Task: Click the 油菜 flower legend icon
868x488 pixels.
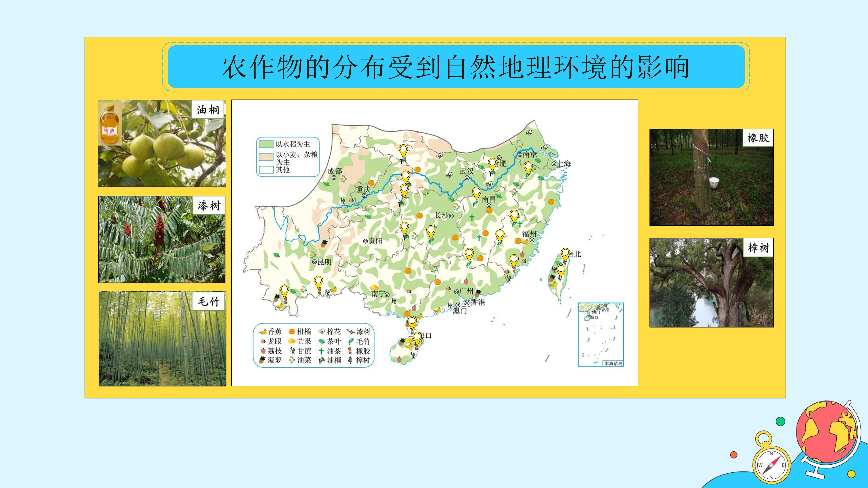Action: pos(292,360)
